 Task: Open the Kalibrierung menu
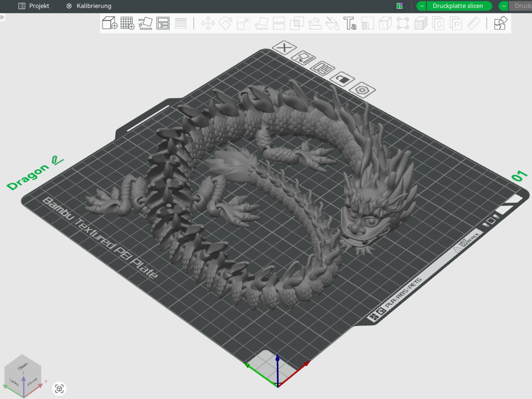pyautogui.click(x=89, y=6)
